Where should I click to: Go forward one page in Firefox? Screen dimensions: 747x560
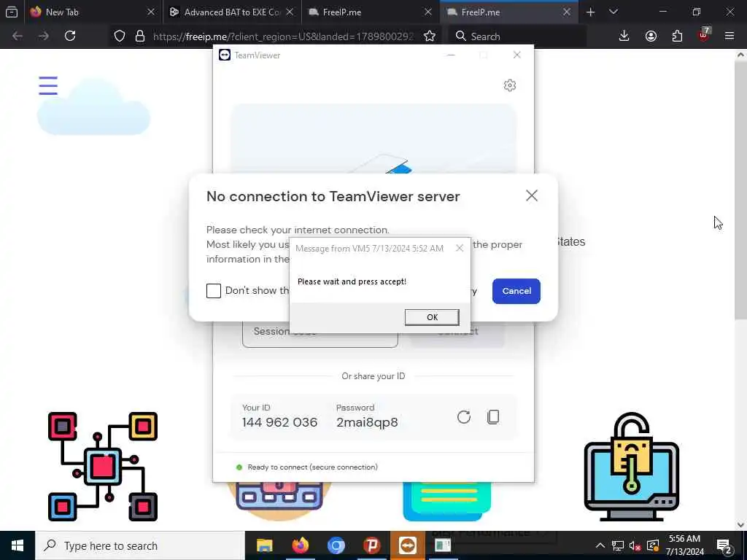tap(43, 36)
